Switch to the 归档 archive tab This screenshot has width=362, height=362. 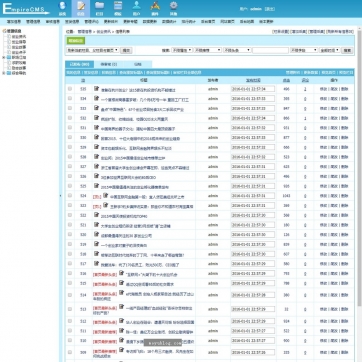(138, 64)
